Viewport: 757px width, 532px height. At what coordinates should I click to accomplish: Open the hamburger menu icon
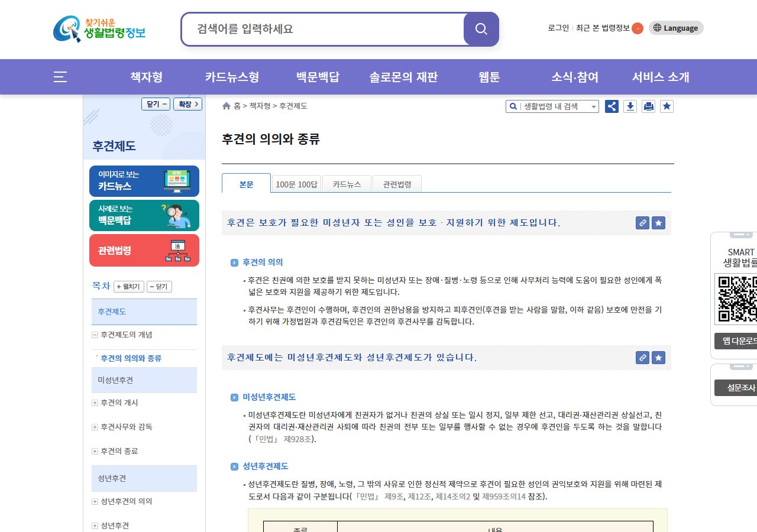click(x=60, y=77)
